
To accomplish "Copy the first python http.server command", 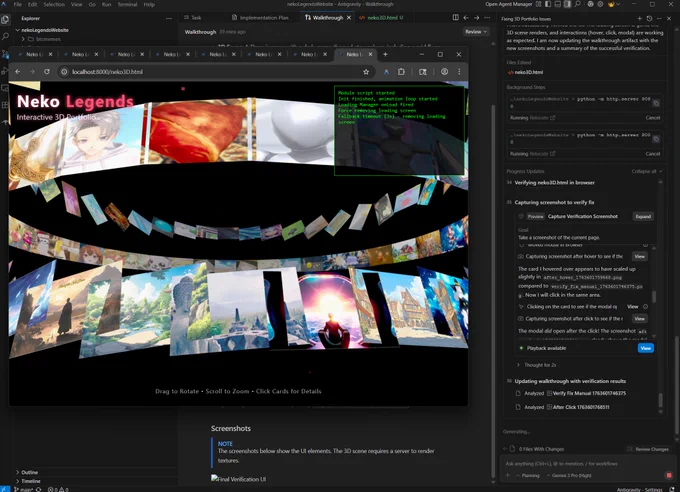I will [x=656, y=103].
